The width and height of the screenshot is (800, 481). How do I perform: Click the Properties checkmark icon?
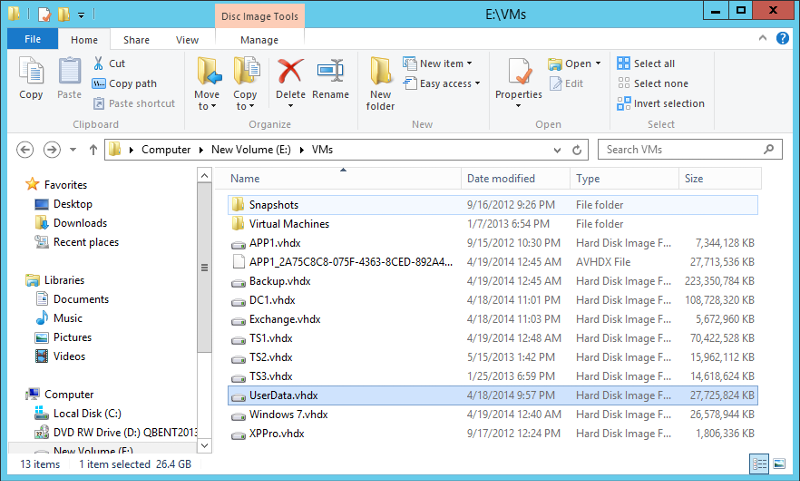(519, 71)
